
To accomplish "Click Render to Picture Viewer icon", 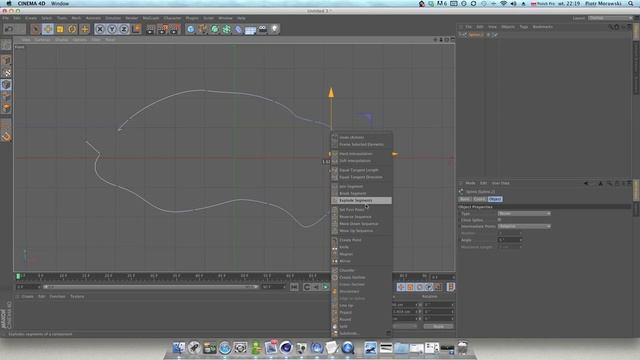I will 163,29.
